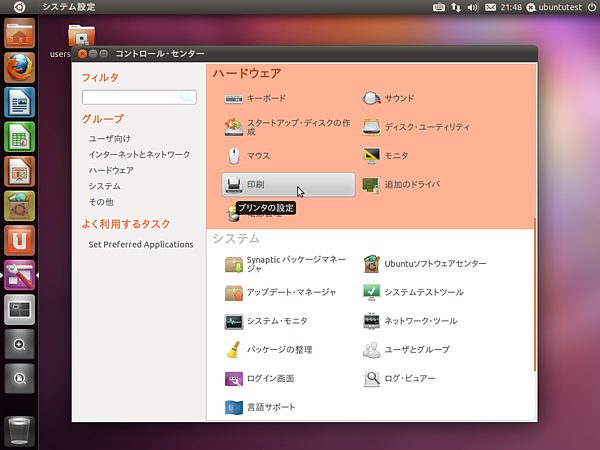
Task: Open ユーザとグループ icon
Action: pos(371,350)
